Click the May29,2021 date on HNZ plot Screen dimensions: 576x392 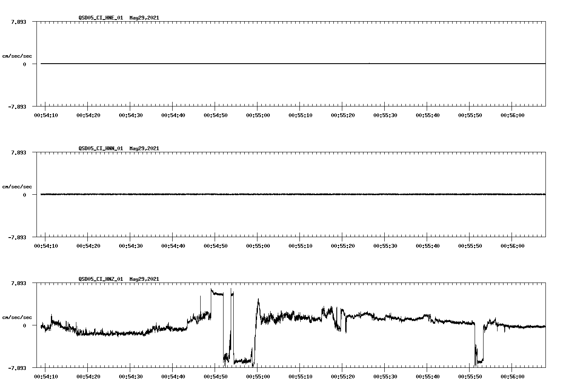pyautogui.click(x=144, y=279)
